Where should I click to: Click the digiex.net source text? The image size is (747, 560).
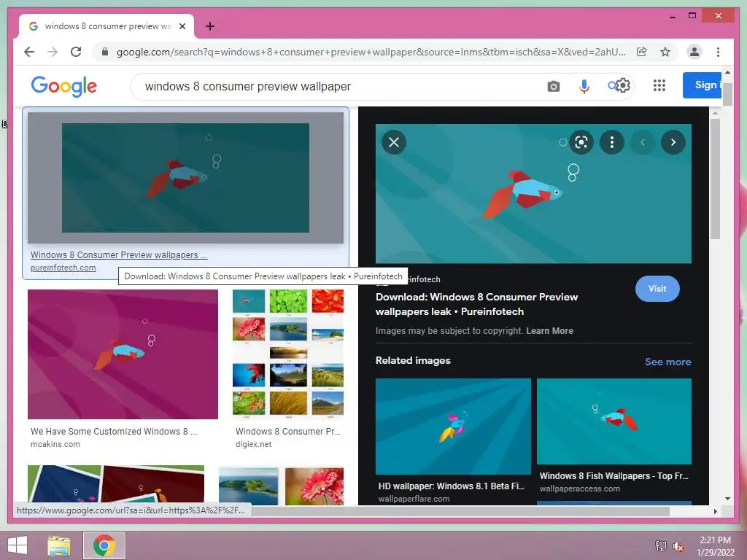(x=253, y=444)
